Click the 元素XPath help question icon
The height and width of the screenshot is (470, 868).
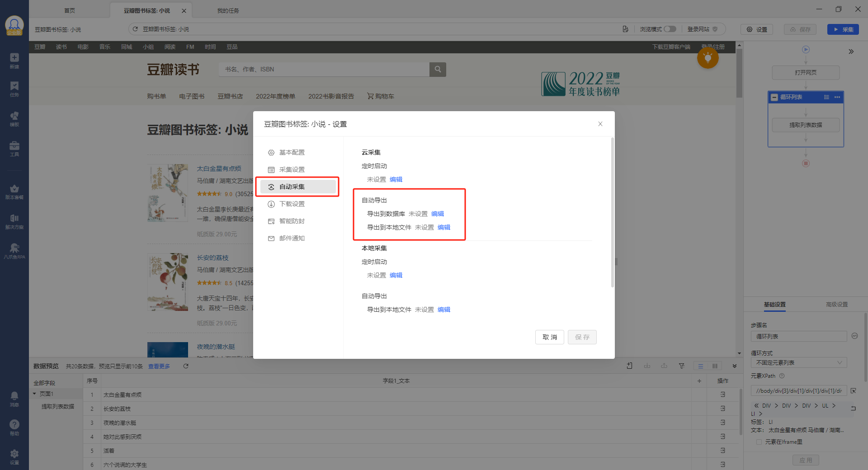click(782, 376)
